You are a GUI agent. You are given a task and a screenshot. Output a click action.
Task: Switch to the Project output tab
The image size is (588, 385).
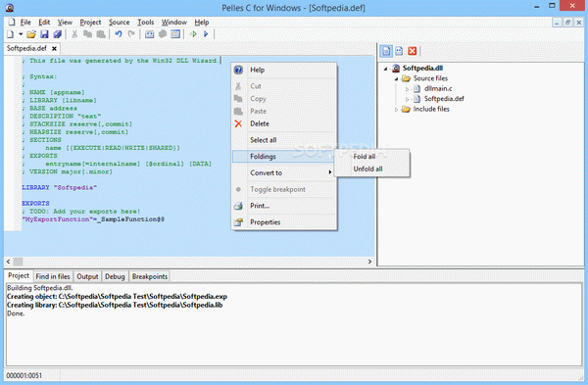(x=19, y=275)
